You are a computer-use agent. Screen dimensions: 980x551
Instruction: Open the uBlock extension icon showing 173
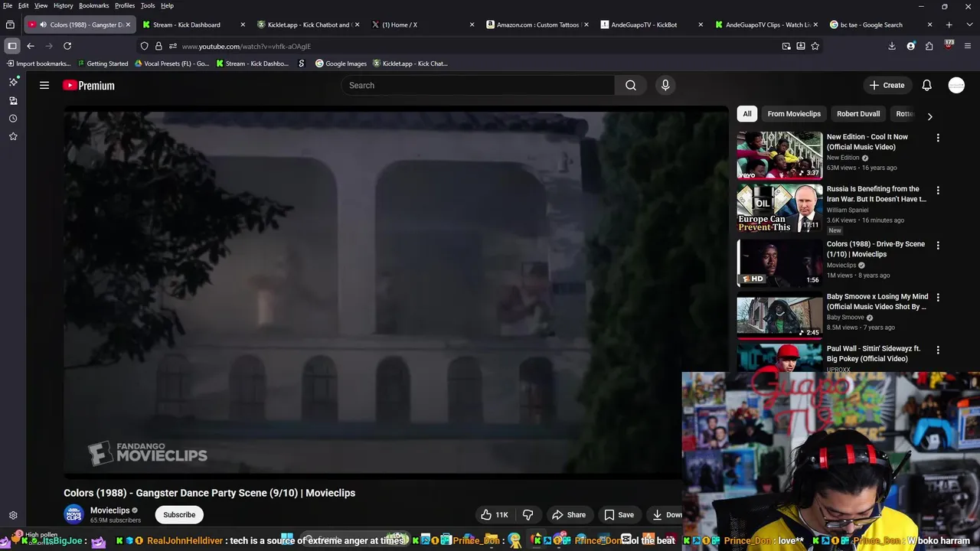click(x=949, y=46)
